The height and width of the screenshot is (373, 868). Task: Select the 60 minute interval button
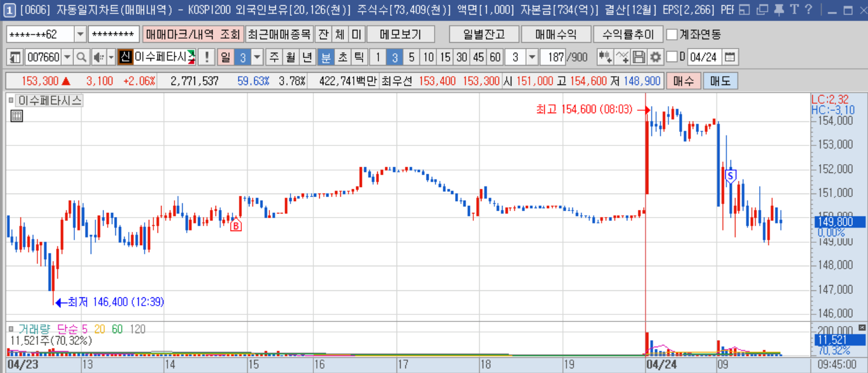pyautogui.click(x=495, y=57)
